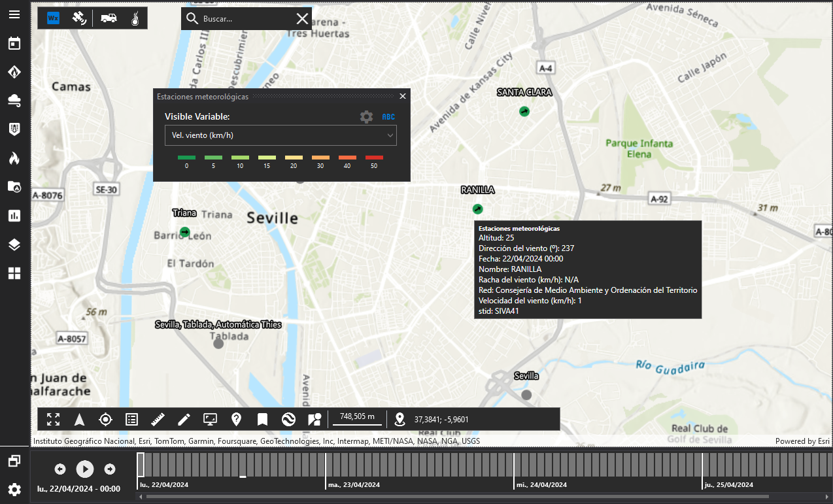Click the fullscreen expand map icon
This screenshot has height=504, width=833.
click(x=54, y=420)
